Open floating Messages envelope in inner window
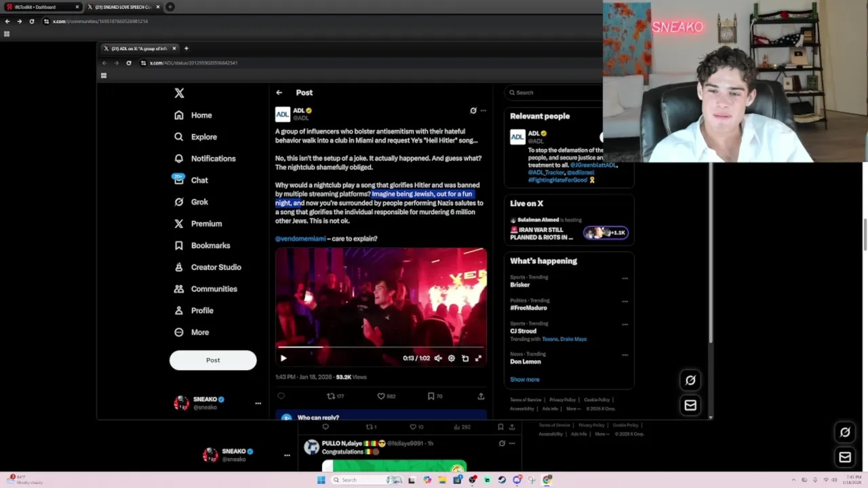Viewport: 868px width, 488px height. click(x=690, y=405)
